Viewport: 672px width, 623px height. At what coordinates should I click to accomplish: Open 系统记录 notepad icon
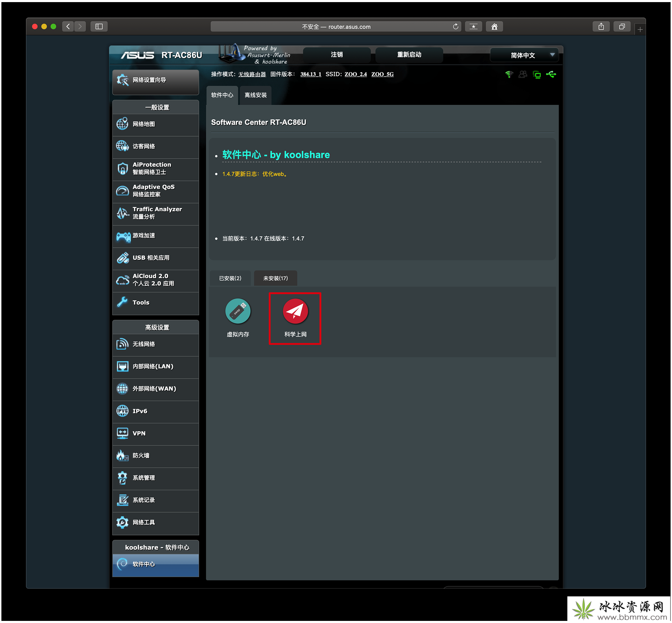[122, 500]
